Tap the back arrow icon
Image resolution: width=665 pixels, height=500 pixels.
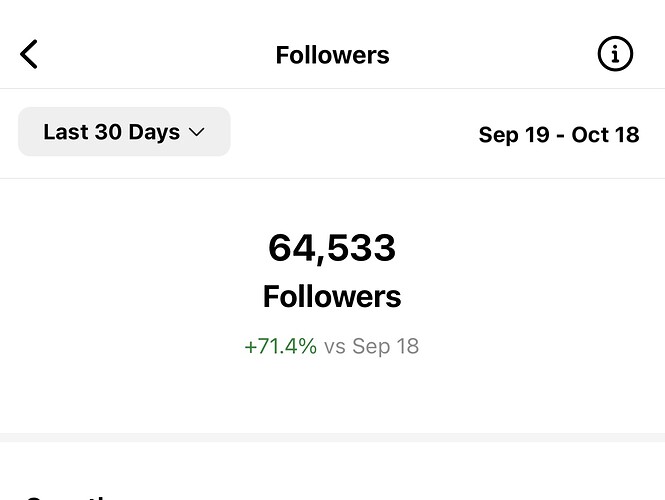29,54
